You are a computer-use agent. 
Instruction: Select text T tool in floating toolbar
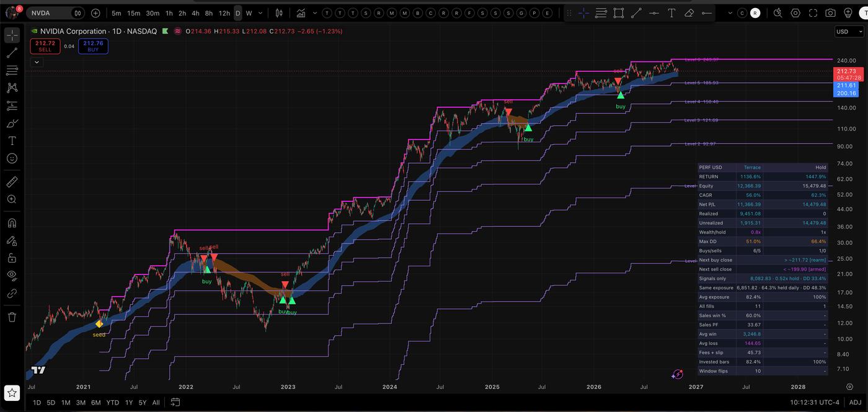point(671,13)
